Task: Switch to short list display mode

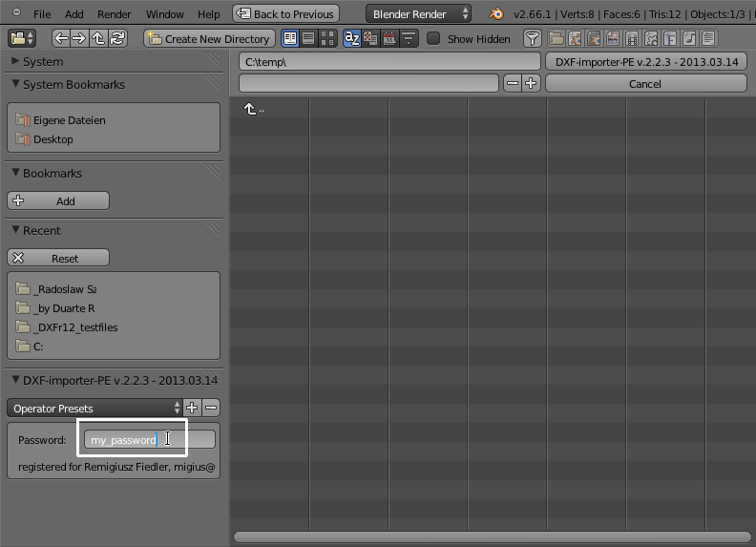Action: 290,38
